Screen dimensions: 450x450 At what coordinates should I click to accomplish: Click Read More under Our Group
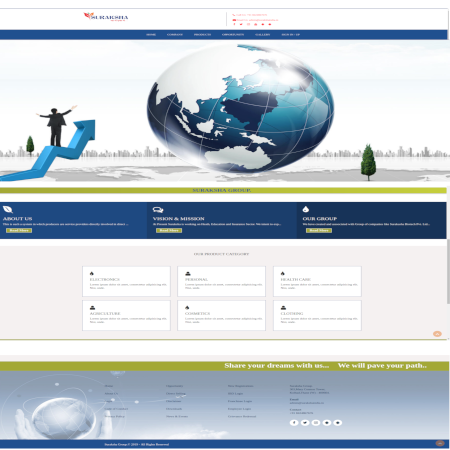pos(319,230)
